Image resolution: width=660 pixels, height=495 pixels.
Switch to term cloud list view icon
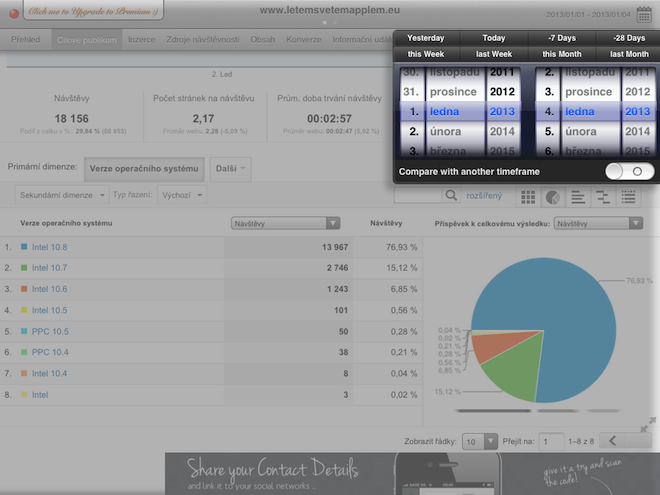click(x=628, y=197)
